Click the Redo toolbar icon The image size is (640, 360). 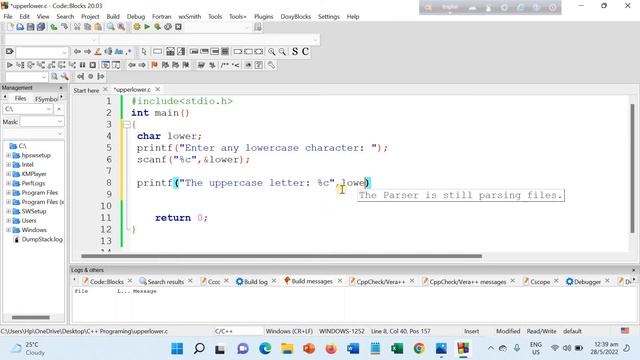[64, 27]
